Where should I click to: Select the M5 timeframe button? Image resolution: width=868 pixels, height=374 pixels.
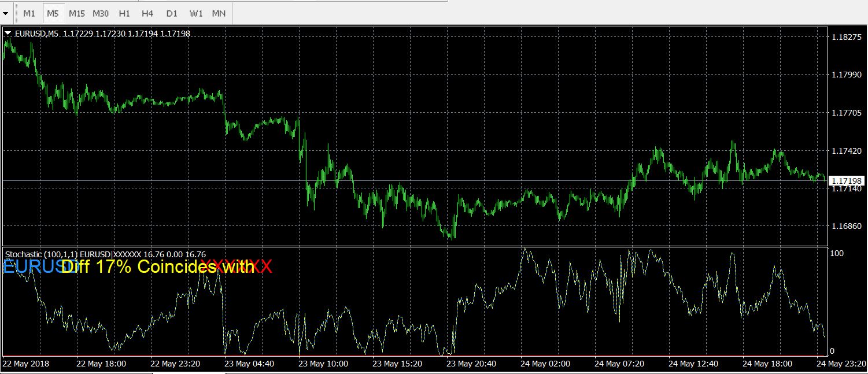tap(53, 13)
